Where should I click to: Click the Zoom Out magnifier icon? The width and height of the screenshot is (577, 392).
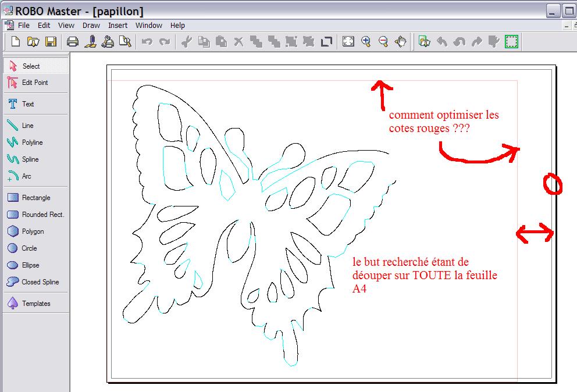[383, 42]
